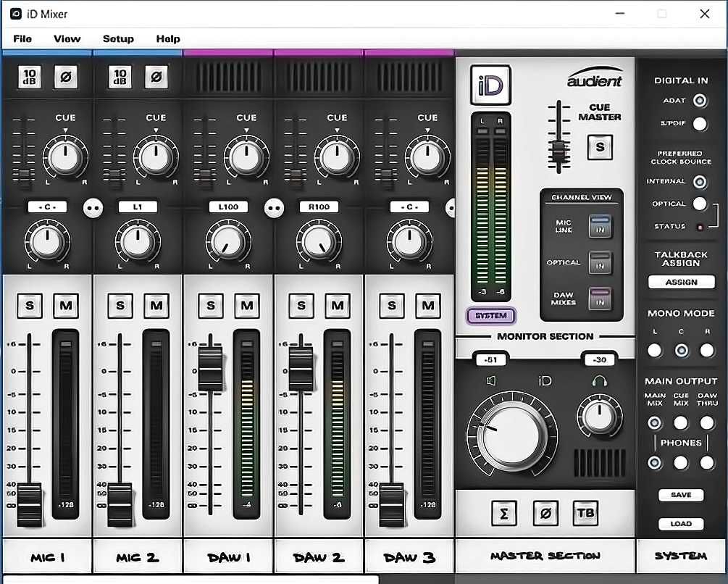Click the Cue Master fader

point(559,153)
